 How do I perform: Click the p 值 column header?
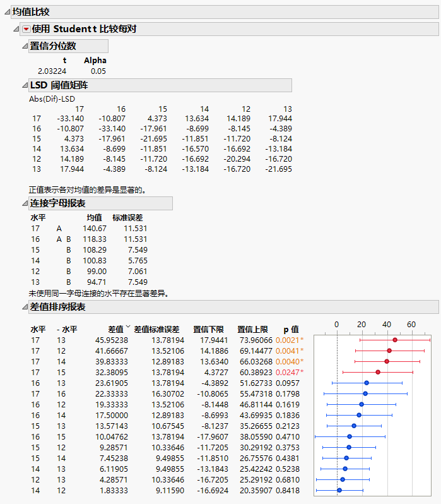(x=291, y=330)
